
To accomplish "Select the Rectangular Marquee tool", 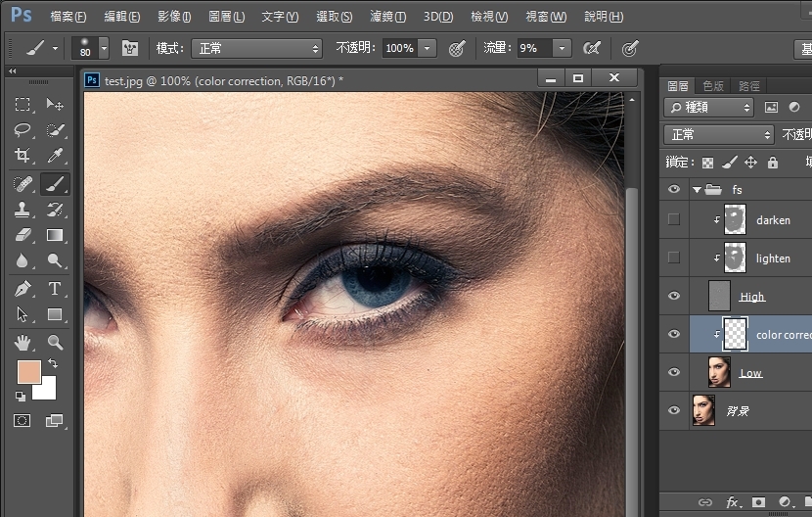I will 23,104.
